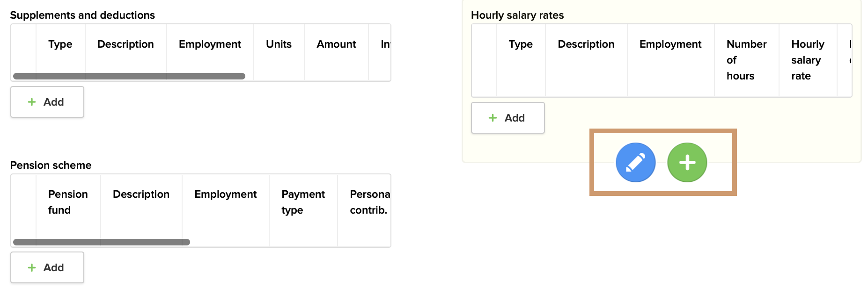This screenshot has width=868, height=302.
Task: Click Employment header in Hourly salary rates
Action: pyautogui.click(x=670, y=44)
